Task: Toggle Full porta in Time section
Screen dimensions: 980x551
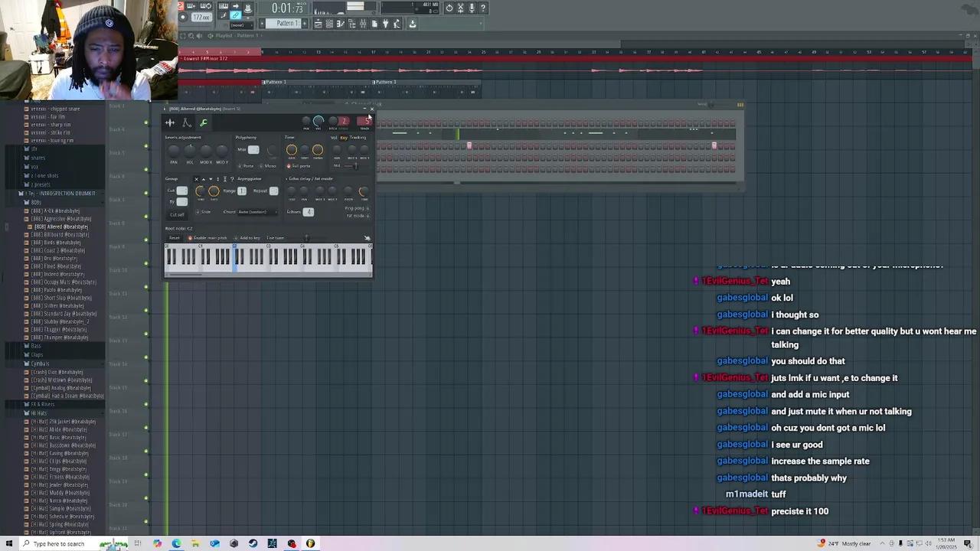Action: coord(299,166)
